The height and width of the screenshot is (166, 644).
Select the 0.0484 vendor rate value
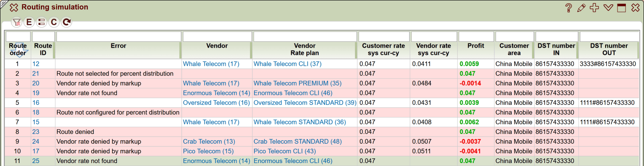[x=422, y=83]
